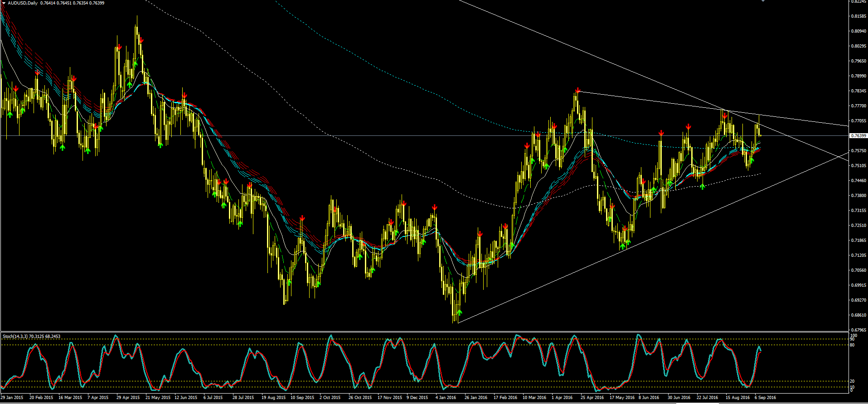Click price scale value 0.74460

click(858, 181)
